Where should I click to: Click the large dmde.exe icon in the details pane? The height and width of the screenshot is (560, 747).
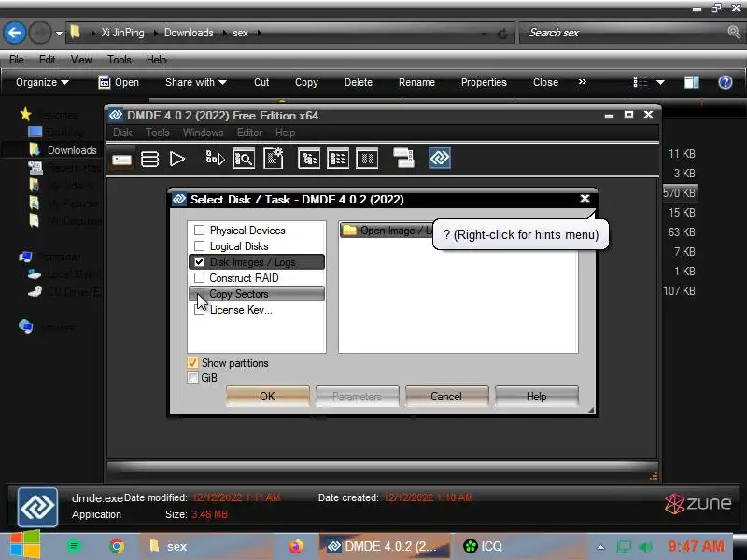click(x=37, y=507)
